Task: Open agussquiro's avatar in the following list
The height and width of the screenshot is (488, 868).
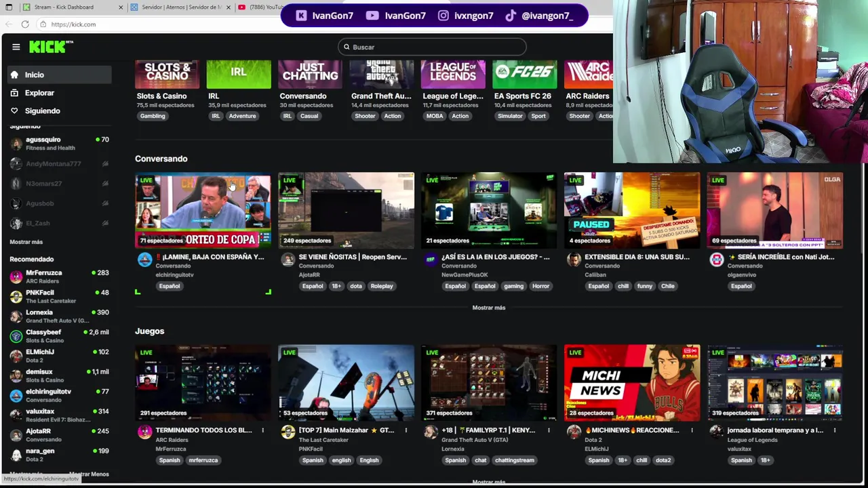Action: pyautogui.click(x=16, y=144)
